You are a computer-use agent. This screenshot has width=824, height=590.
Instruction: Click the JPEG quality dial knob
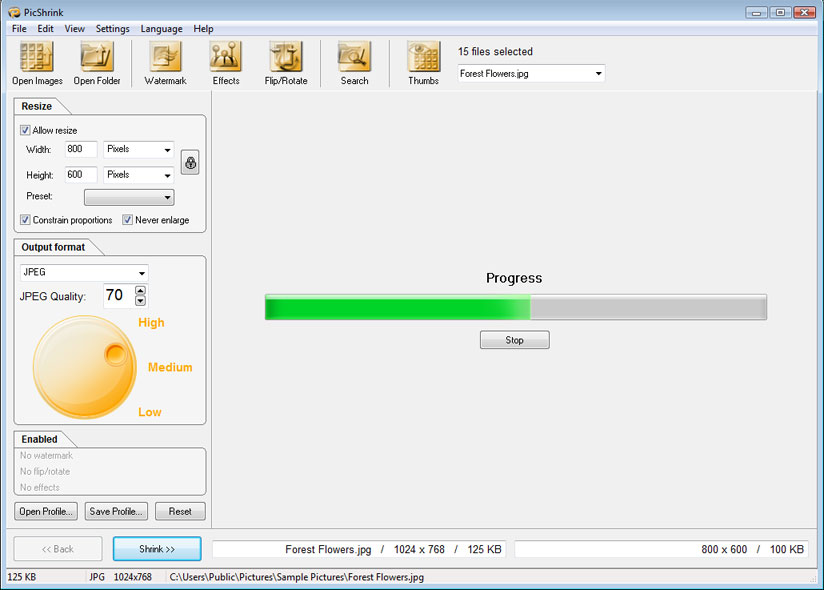pyautogui.click(x=115, y=354)
